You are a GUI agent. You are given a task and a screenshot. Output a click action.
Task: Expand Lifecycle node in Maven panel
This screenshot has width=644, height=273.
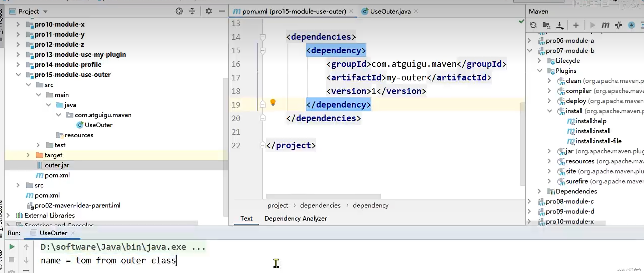[539, 61]
